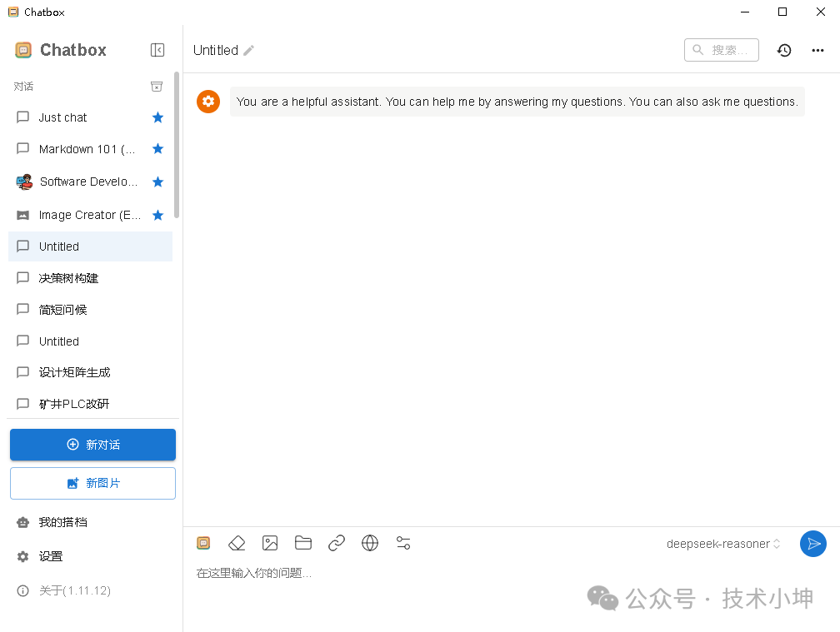Screen dimensions: 840x632
Task: Open the Markdown 101 conversation
Action: (90, 149)
